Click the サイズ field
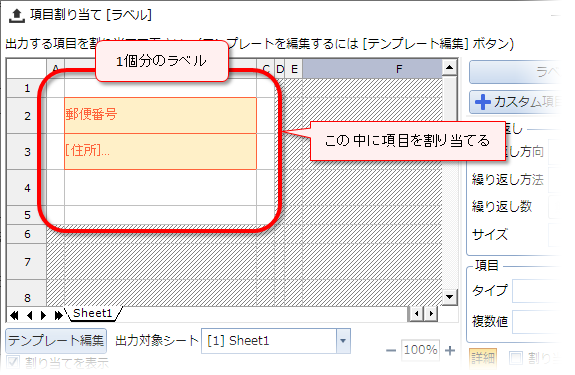Screen dimensions: 575x375 tap(554, 235)
